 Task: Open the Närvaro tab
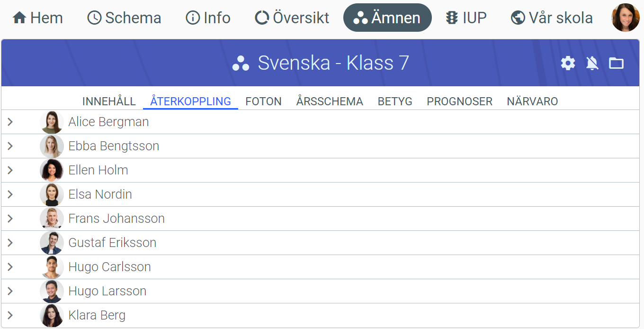point(532,101)
